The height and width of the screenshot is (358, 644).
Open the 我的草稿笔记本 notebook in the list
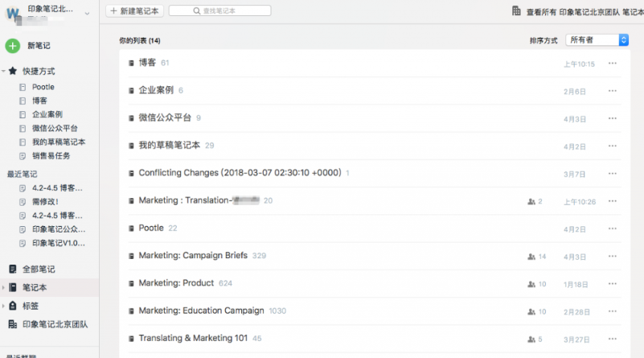(169, 145)
